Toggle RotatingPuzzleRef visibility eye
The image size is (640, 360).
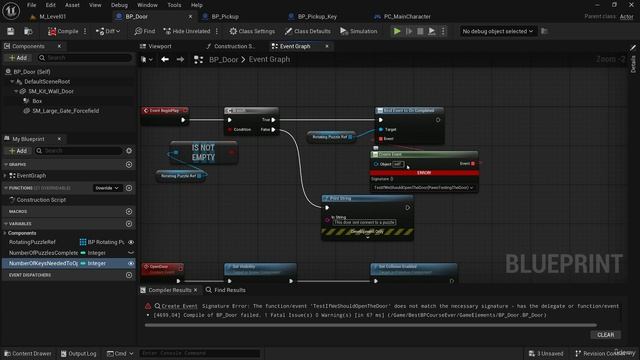pyautogui.click(x=131, y=242)
